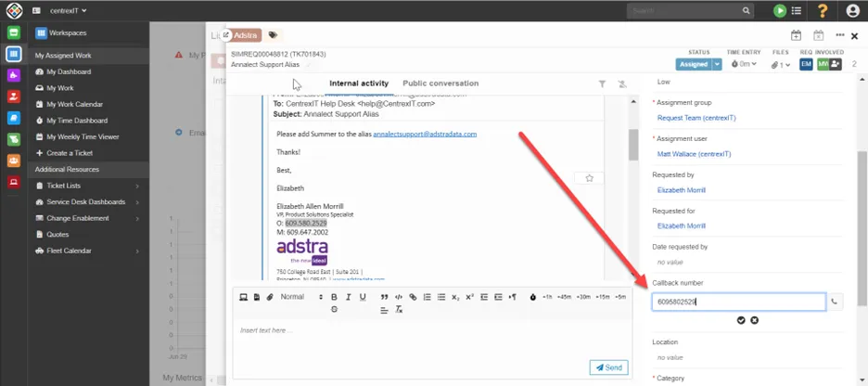This screenshot has width=868, height=386.
Task: Click into the Callback number field
Action: pyautogui.click(x=739, y=302)
